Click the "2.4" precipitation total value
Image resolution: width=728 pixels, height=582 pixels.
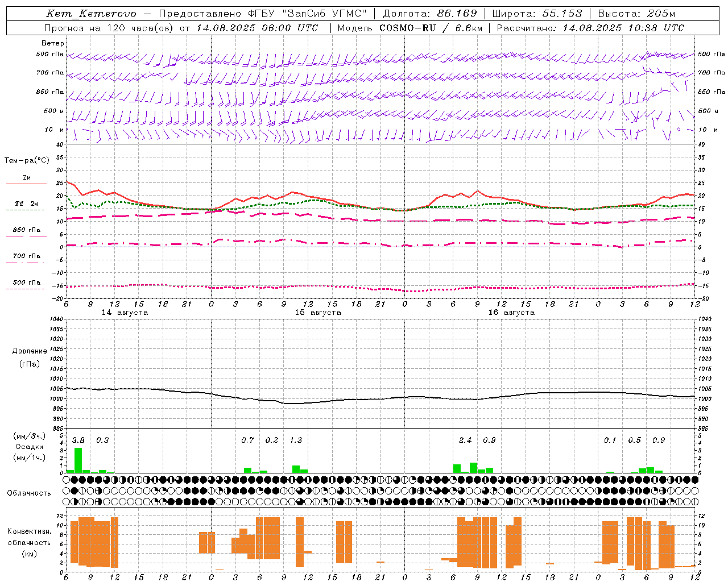(x=465, y=440)
